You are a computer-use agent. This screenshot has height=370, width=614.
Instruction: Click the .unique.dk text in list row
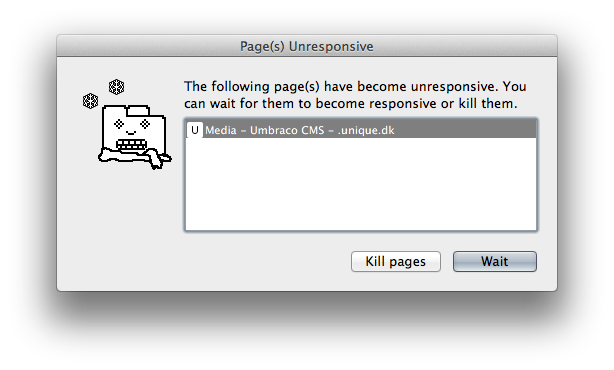click(x=366, y=130)
